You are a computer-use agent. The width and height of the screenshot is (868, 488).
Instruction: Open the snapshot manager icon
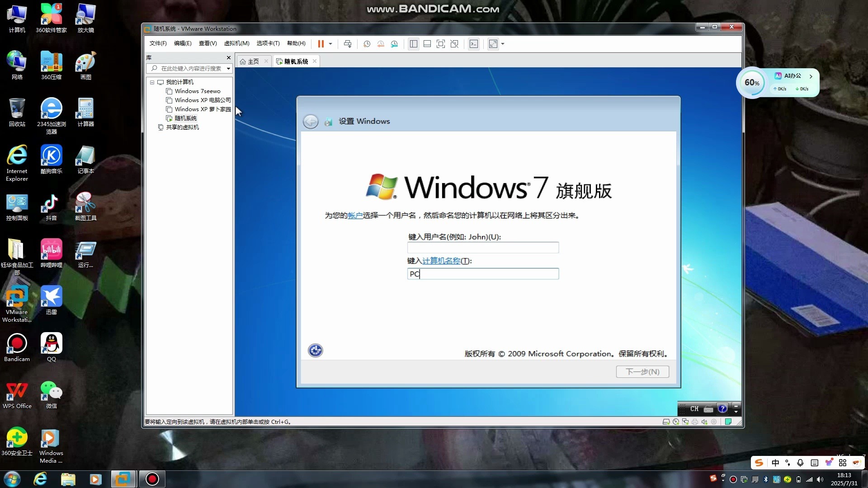point(394,44)
